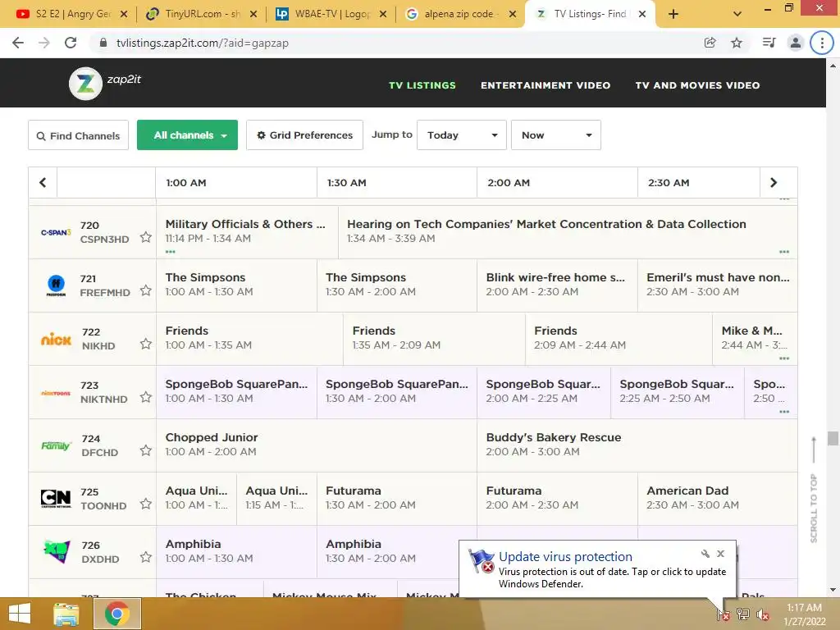
Task: Open media control icon in toolbar
Action: click(769, 43)
